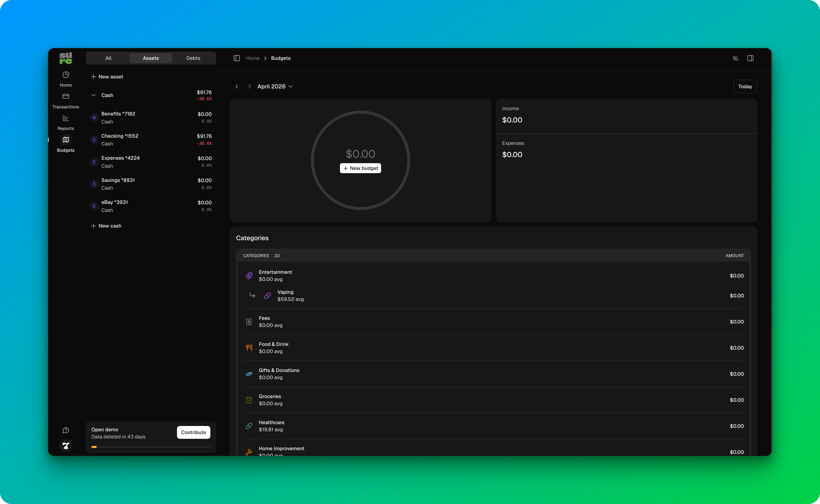Open the Home pie chart icon

pyautogui.click(x=66, y=75)
